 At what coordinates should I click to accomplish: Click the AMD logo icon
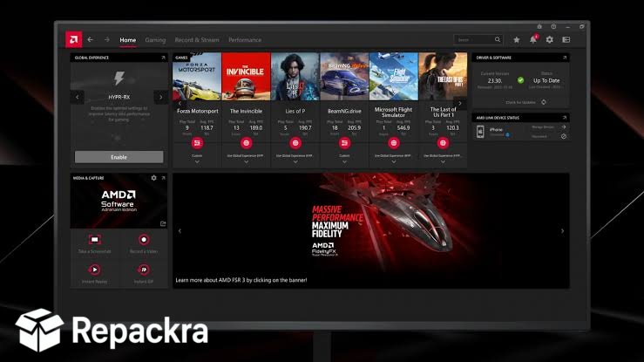pyautogui.click(x=73, y=39)
